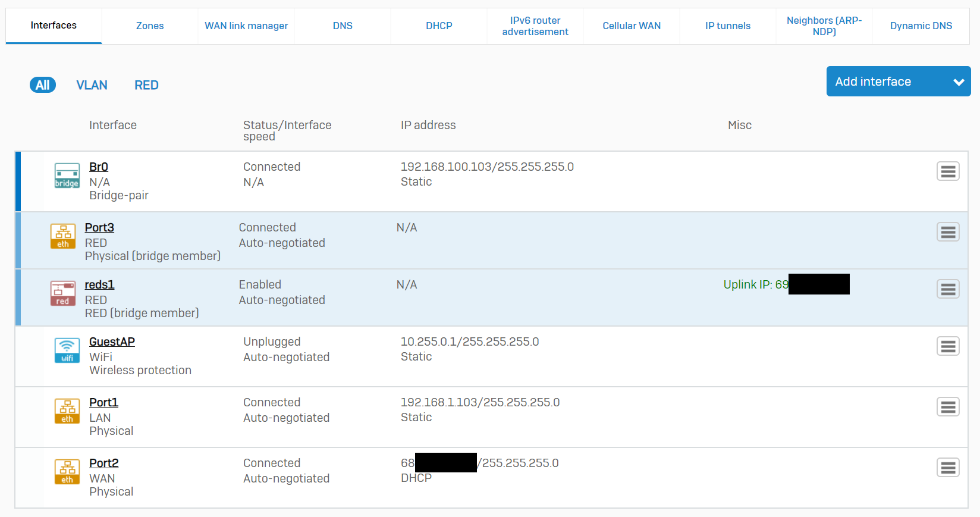The height and width of the screenshot is (517, 980).
Task: Click the Port3 ethernet icon
Action: point(63,236)
